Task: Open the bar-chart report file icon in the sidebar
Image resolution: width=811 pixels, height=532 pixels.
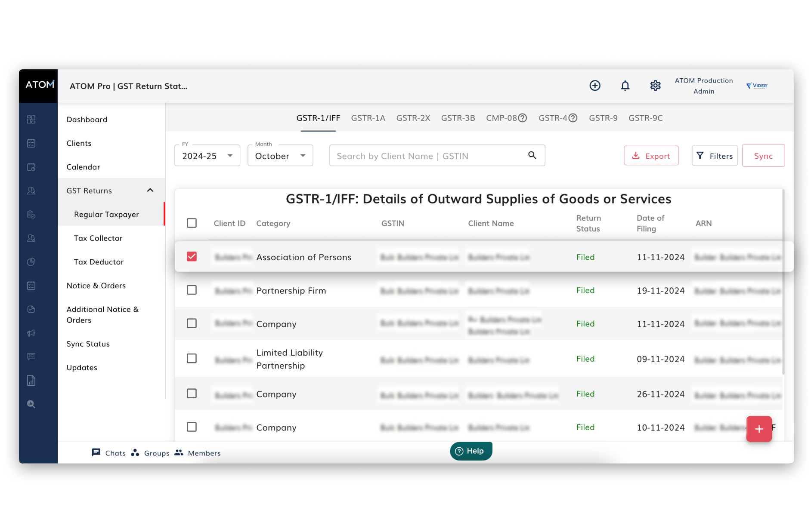Action: (x=31, y=380)
